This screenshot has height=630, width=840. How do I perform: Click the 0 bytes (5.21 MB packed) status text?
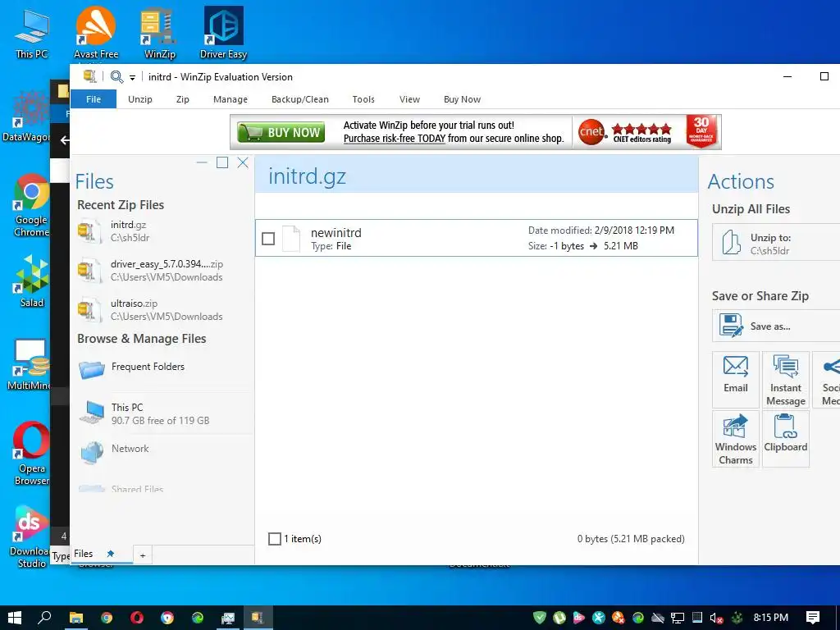coord(631,539)
